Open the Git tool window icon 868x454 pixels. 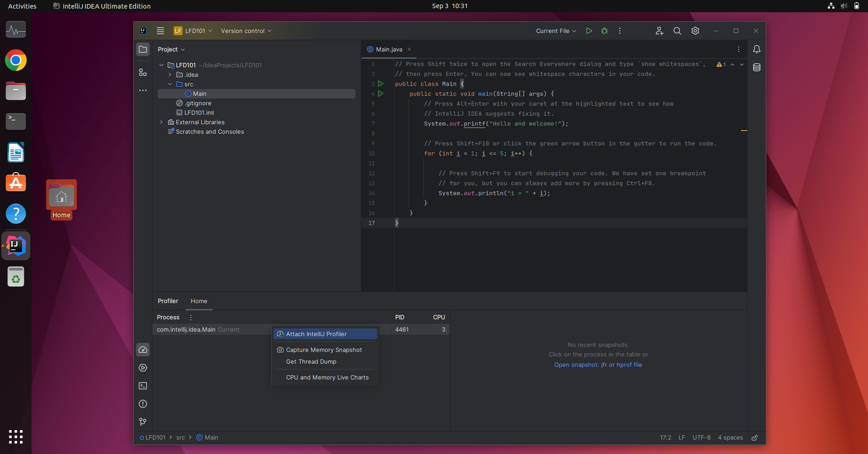(x=143, y=421)
